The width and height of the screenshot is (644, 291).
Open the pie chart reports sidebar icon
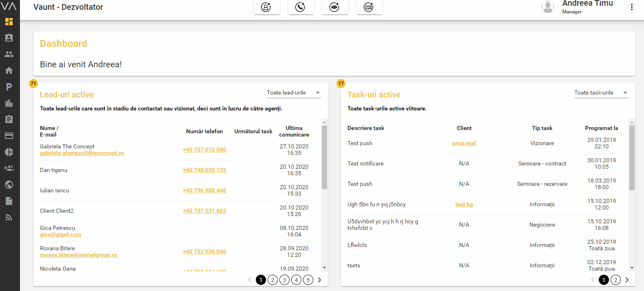pos(9,152)
